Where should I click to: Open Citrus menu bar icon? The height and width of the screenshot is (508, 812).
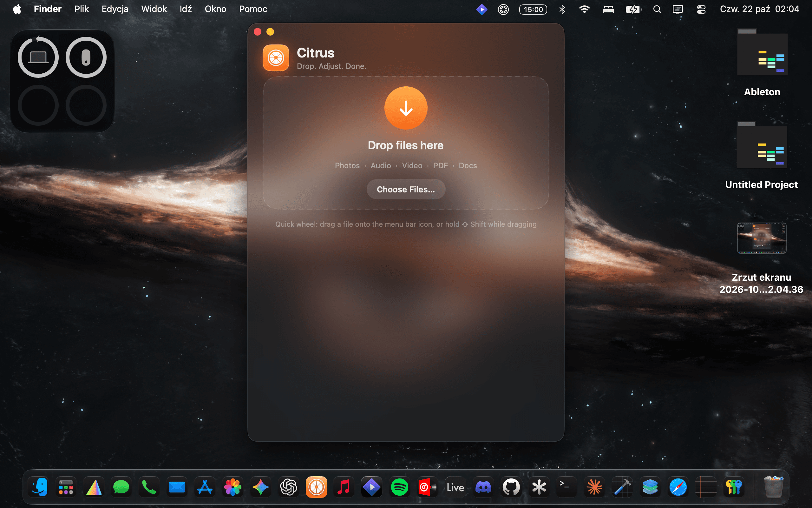503,9
